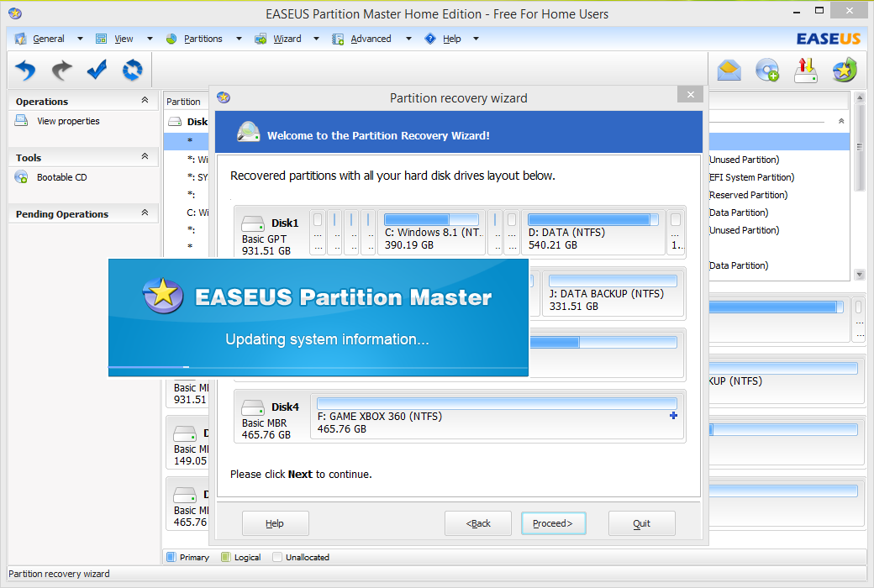Screen dimensions: 874x588
Task: Collapse the Operations panel
Action: click(145, 100)
